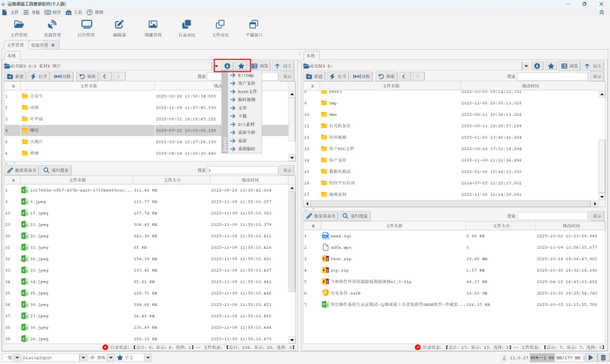Viewport: 610px width, 364px height.
Task: Click the left pane star favorites button
Action: [x=241, y=66]
